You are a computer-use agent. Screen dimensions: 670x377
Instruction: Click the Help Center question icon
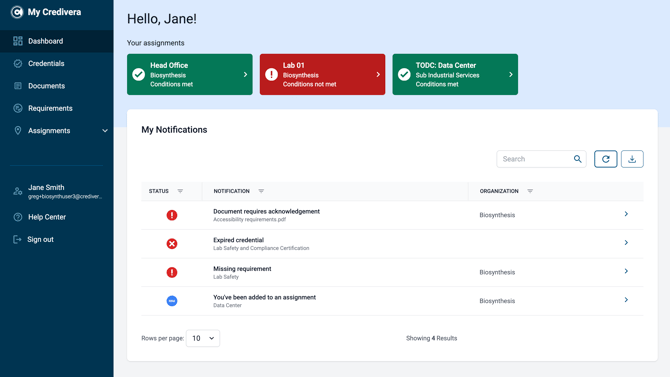[x=18, y=217]
